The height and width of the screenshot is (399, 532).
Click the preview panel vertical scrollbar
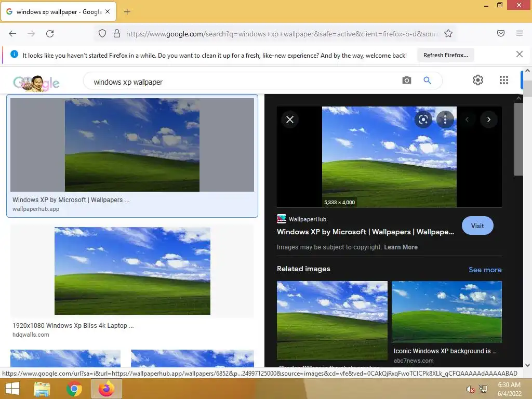click(518, 139)
